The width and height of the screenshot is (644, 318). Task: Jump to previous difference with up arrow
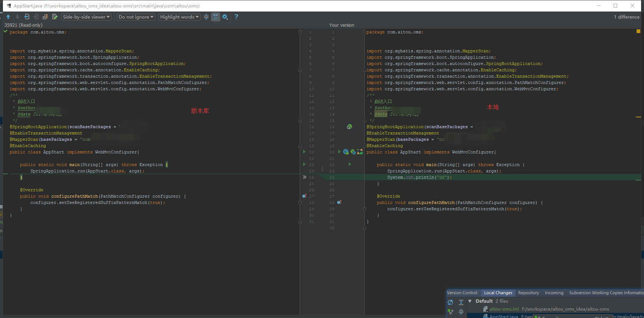(8, 17)
